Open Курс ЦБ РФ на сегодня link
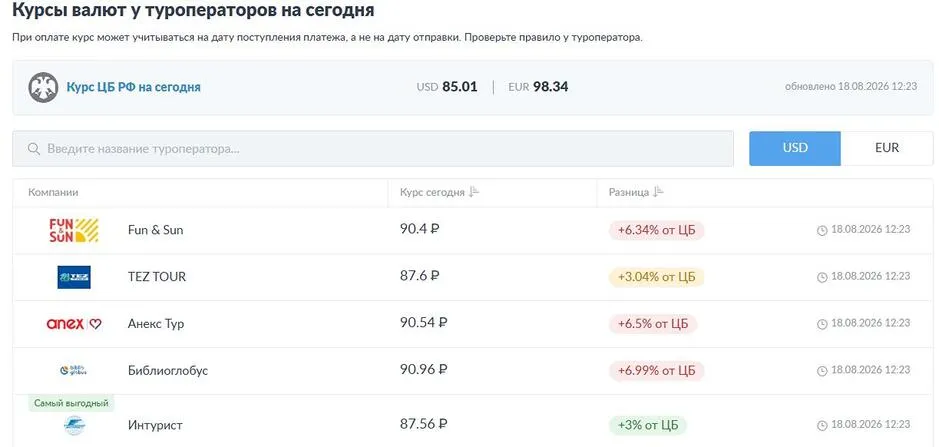This screenshot has height=447, width=939. point(134,87)
